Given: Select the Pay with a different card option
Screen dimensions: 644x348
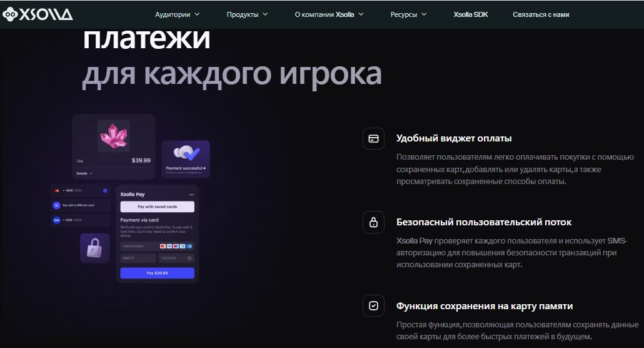Looking at the screenshot, I should (x=80, y=205).
